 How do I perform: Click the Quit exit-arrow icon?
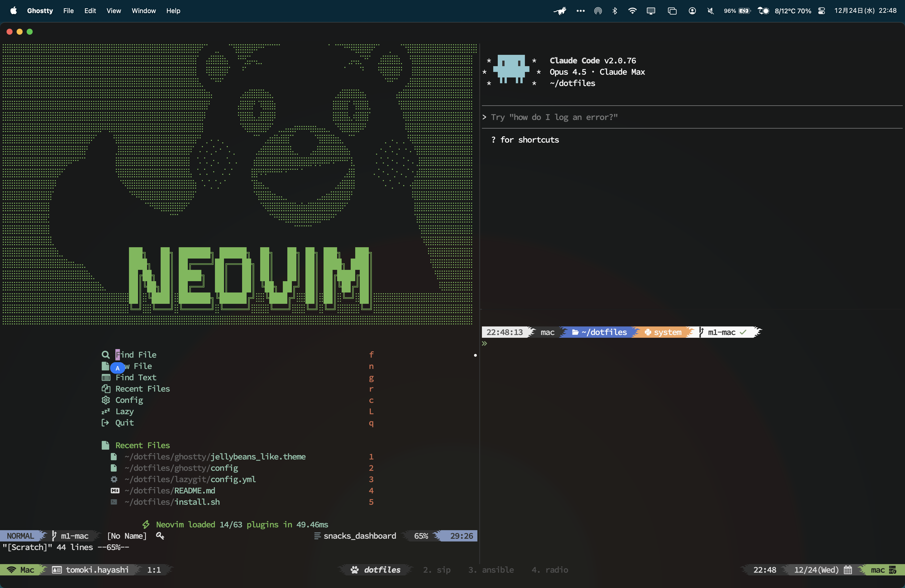point(105,423)
